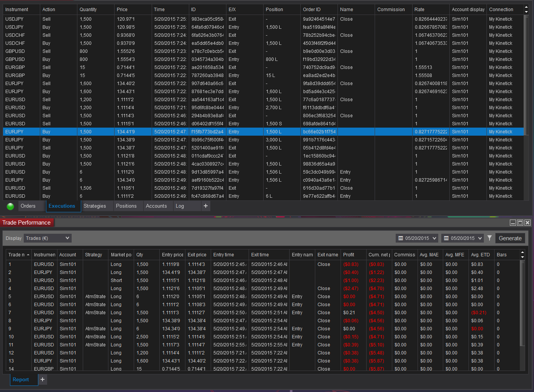This screenshot has width=534, height=392.
Task: Click the funnel filter icon
Action: pyautogui.click(x=490, y=238)
